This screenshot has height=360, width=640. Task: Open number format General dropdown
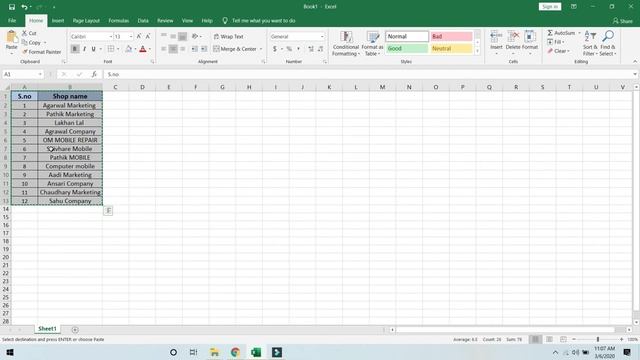[x=322, y=37]
